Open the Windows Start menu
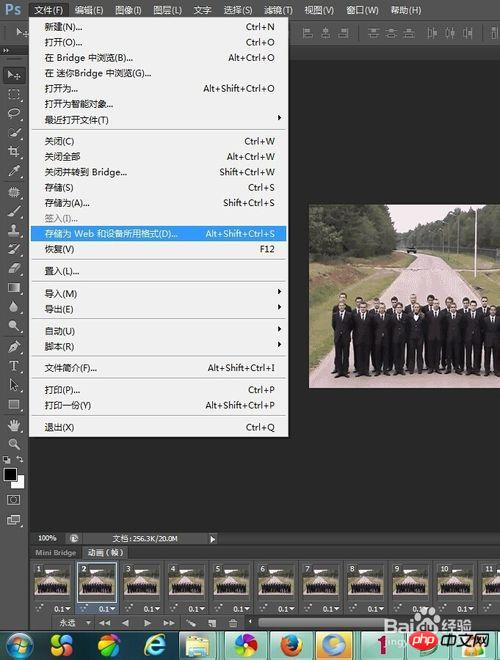Viewport: 500px width, 660px height. [x=17, y=645]
